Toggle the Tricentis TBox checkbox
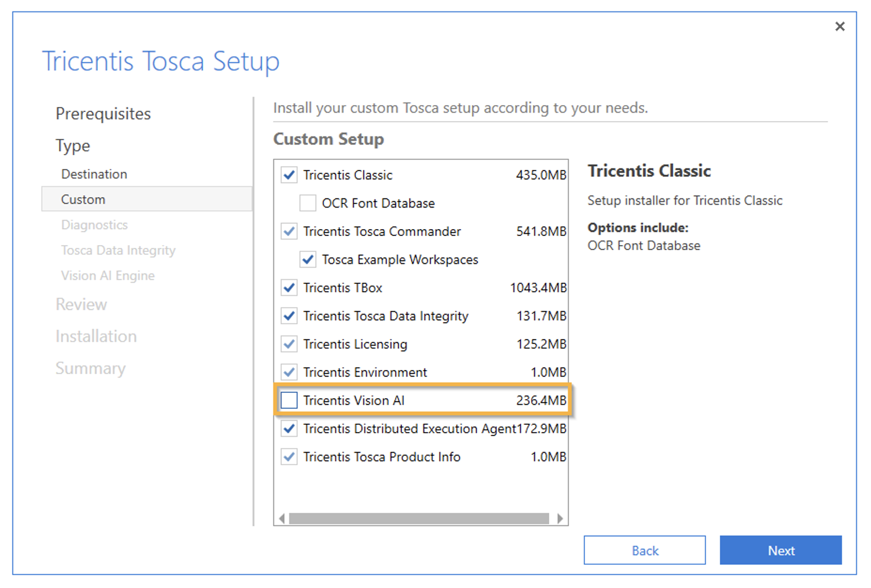871x588 pixels. [x=289, y=288]
